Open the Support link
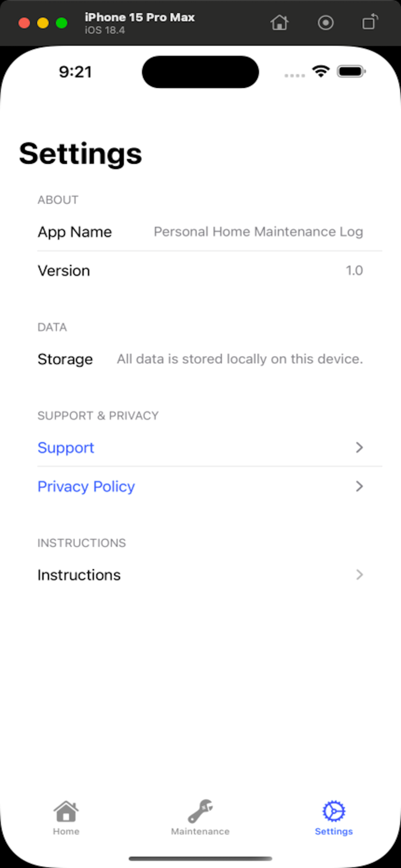Image resolution: width=401 pixels, height=868 pixels. (66, 447)
